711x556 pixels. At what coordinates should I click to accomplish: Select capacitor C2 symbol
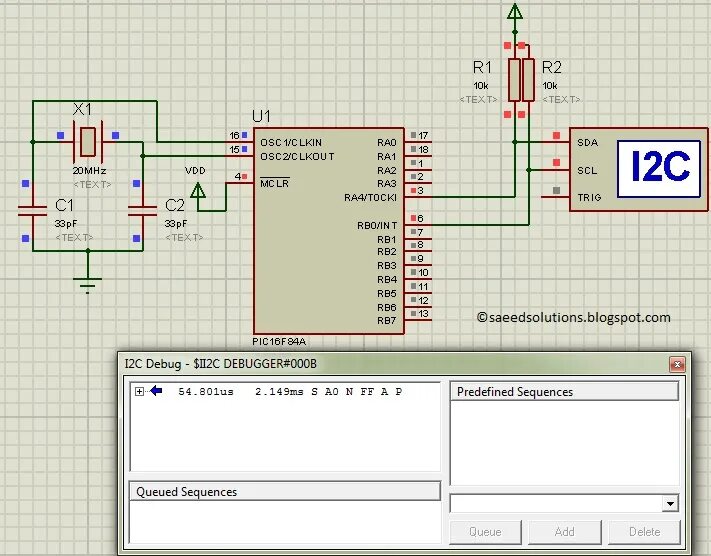[x=142, y=211]
